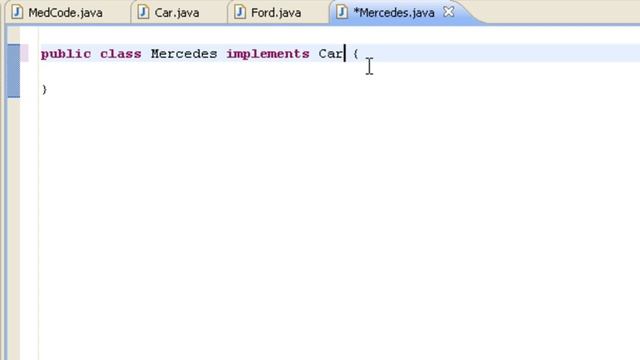This screenshot has height=360, width=640.
Task: Click the blue range indicator in the editor margin
Action: [14, 71]
